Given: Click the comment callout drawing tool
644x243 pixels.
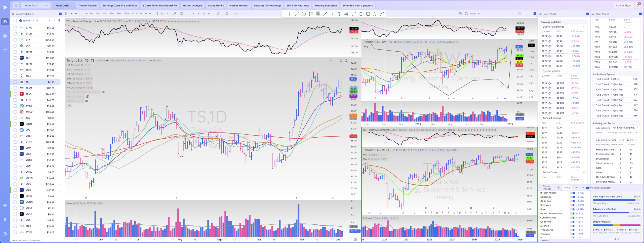Looking at the screenshot, I should (311, 14).
